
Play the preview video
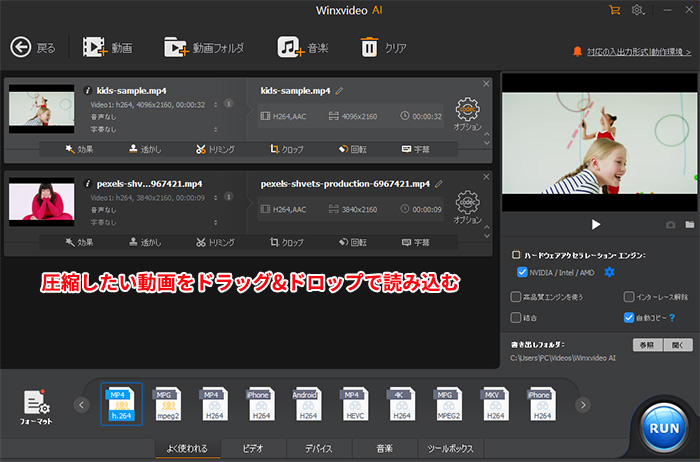pos(596,225)
